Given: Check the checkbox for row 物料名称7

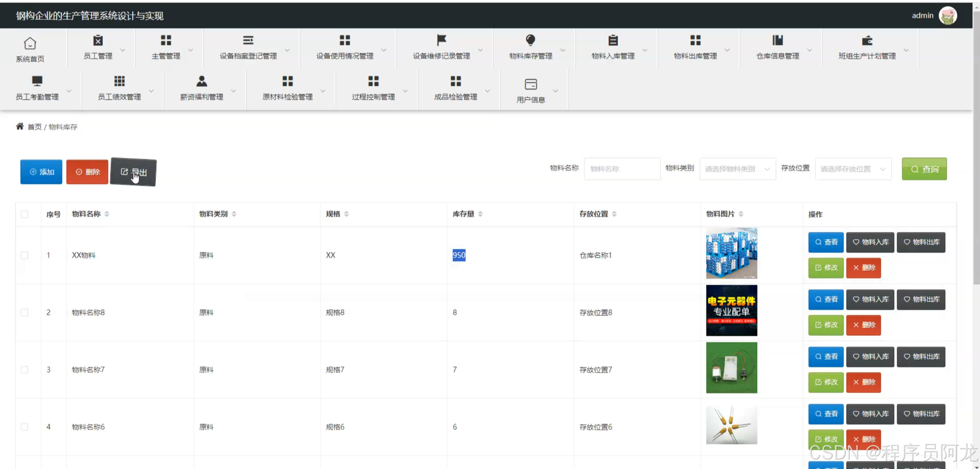Looking at the screenshot, I should tap(25, 370).
